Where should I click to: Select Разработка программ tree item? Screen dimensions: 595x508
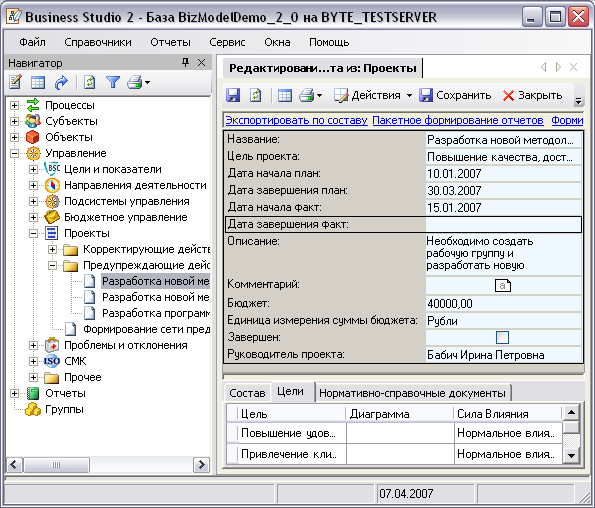[156, 313]
